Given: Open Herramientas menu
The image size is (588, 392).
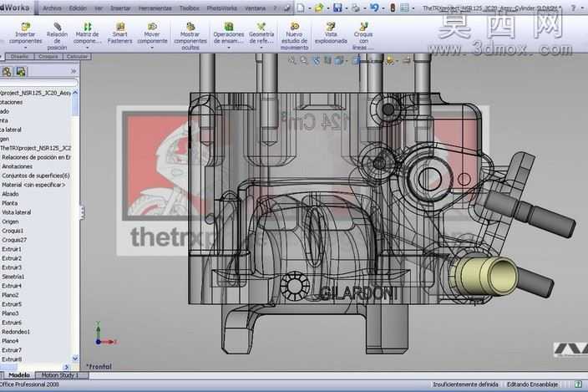Looking at the screenshot, I should [x=155, y=8].
